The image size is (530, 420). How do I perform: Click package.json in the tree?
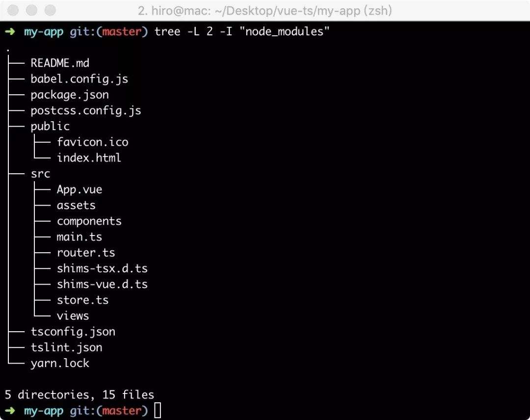[x=70, y=95]
